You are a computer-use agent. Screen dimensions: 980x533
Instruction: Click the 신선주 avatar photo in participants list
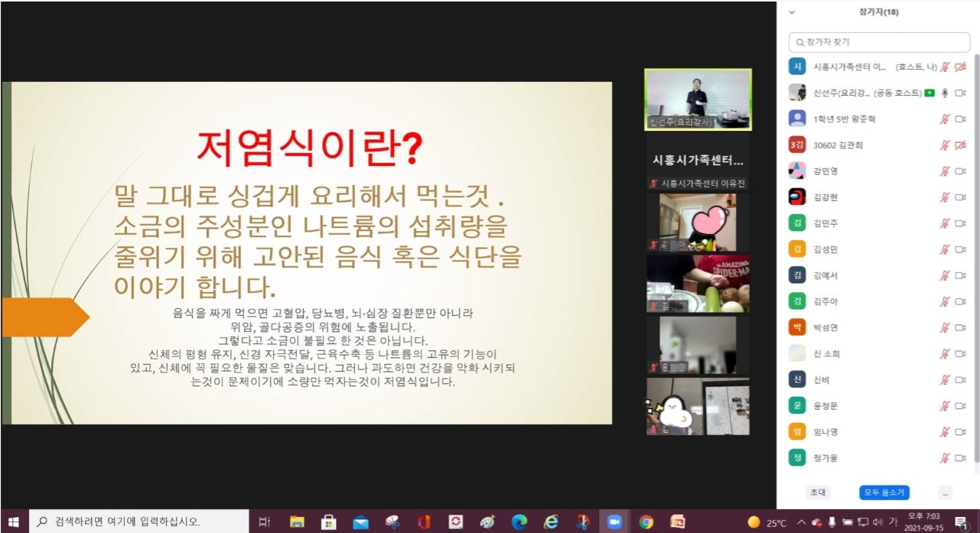click(x=797, y=93)
